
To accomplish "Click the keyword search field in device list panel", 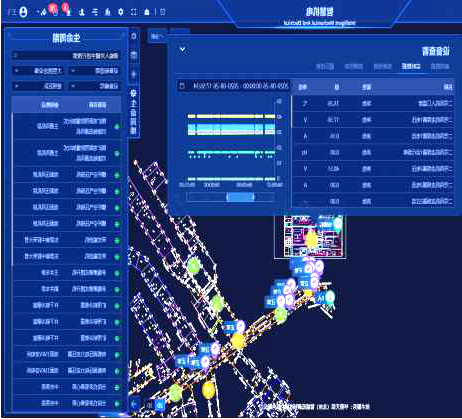I will pos(66,56).
